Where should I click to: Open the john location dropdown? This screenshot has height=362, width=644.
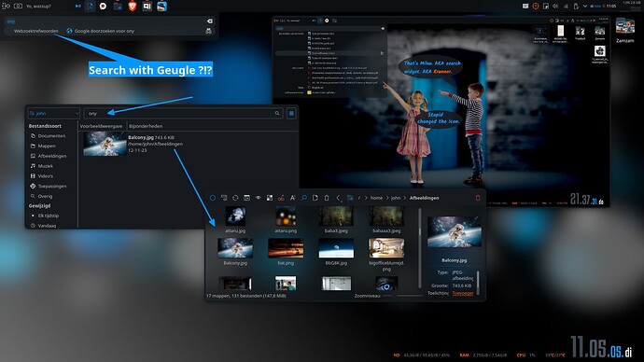click(54, 113)
